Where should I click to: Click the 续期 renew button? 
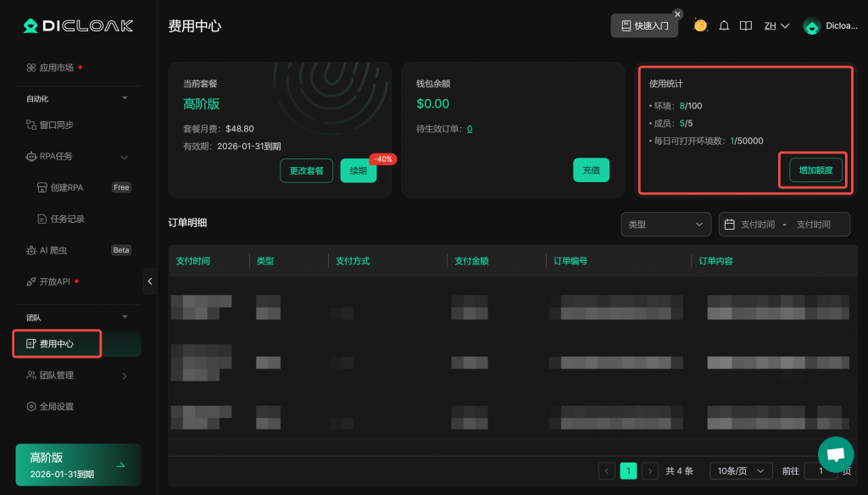coord(358,170)
